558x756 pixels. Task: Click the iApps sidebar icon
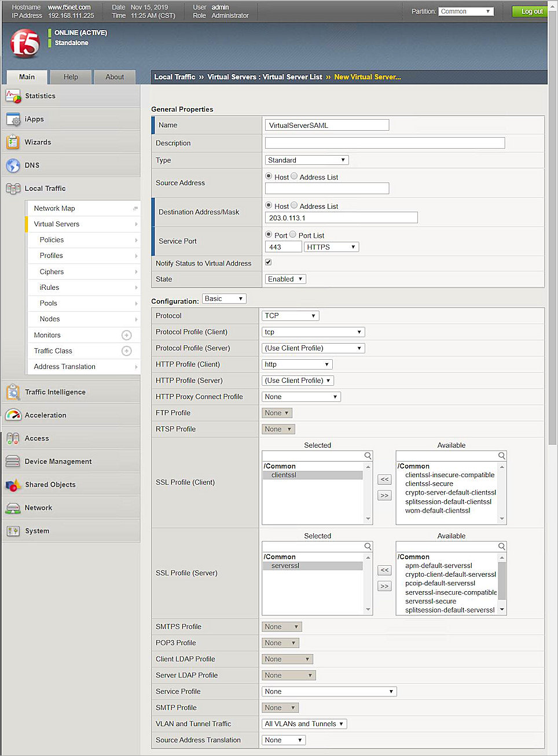click(x=13, y=119)
